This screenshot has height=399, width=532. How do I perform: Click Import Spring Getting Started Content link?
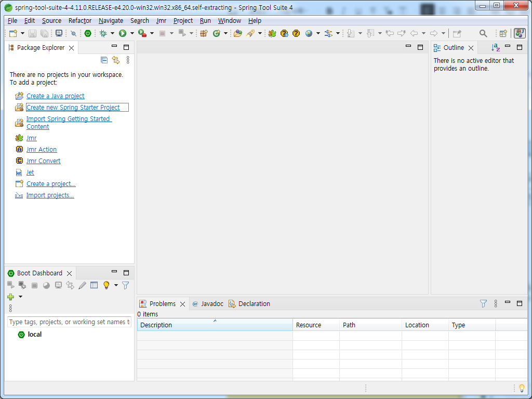point(69,123)
